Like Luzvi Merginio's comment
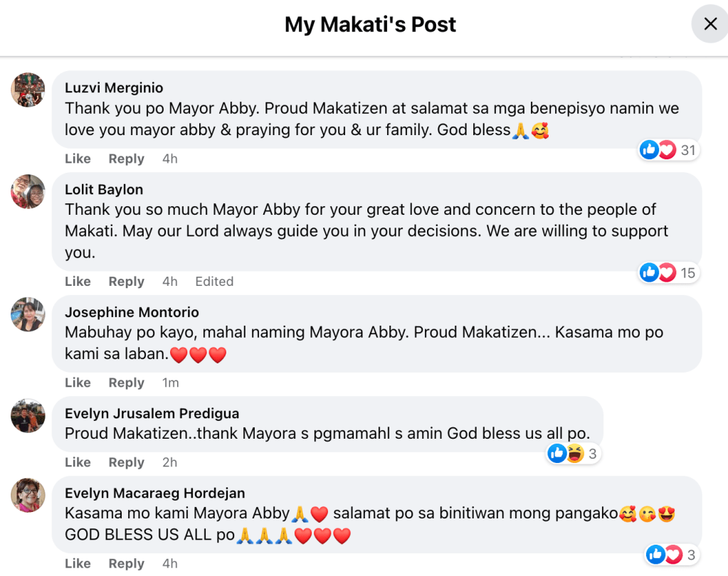 pos(78,159)
